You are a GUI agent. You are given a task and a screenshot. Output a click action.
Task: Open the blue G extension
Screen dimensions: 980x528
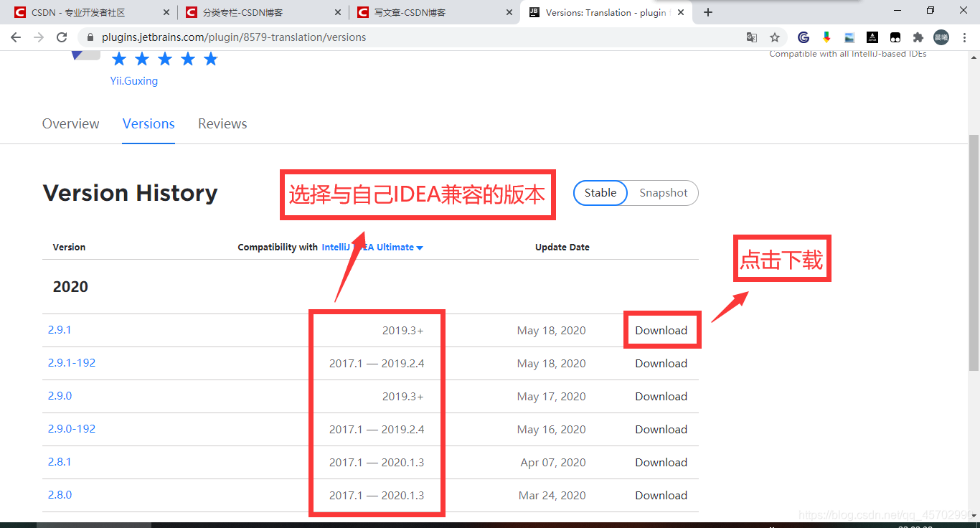pos(804,37)
